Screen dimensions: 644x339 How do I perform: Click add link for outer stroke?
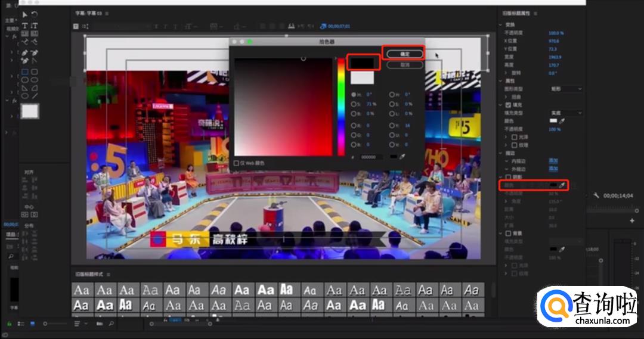[x=553, y=169]
